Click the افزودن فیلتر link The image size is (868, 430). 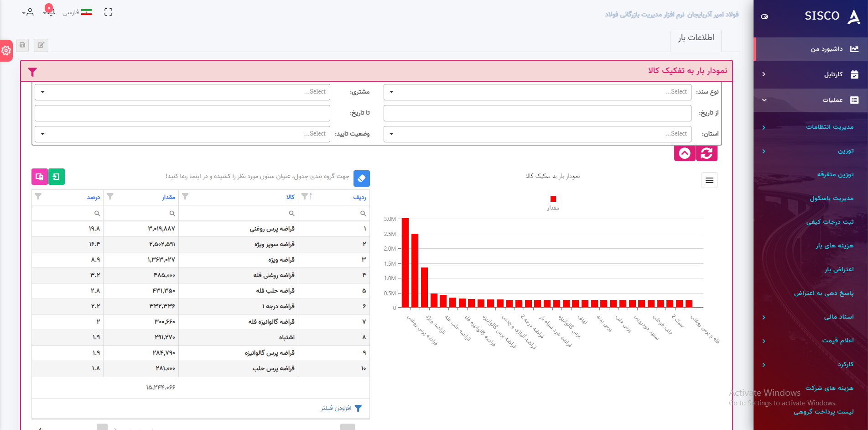336,408
